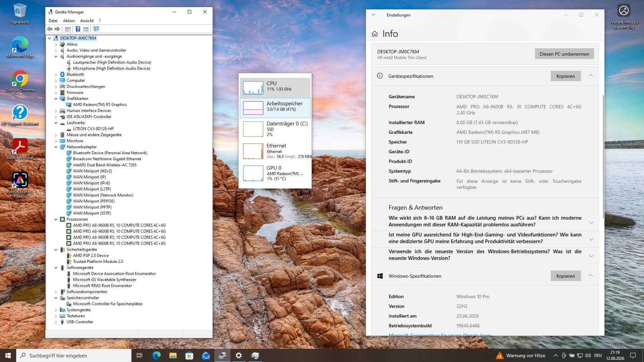Click home icon beside Info heading
The image size is (644, 362).
[375, 34]
